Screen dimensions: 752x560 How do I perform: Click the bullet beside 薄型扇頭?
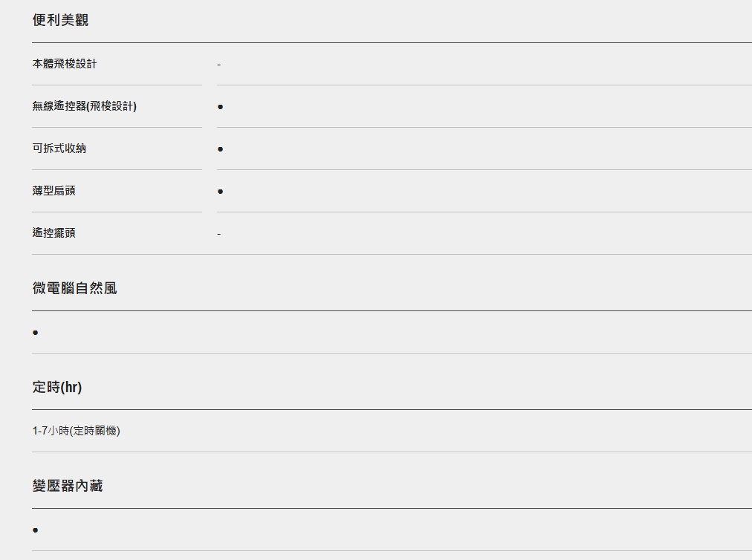220,192
